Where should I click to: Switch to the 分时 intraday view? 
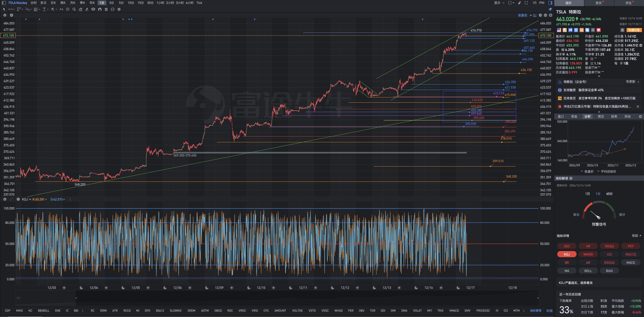[x=34, y=3]
